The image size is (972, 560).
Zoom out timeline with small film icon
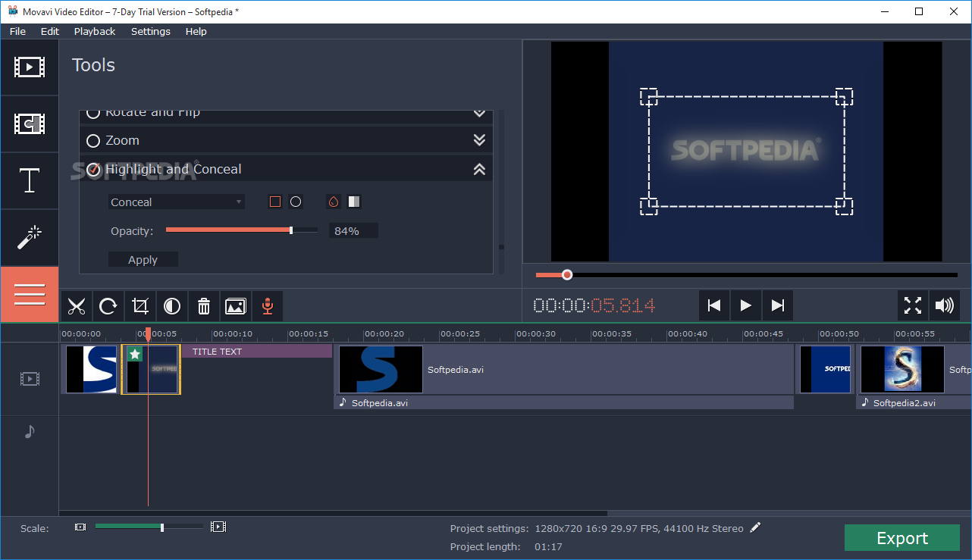click(x=80, y=527)
